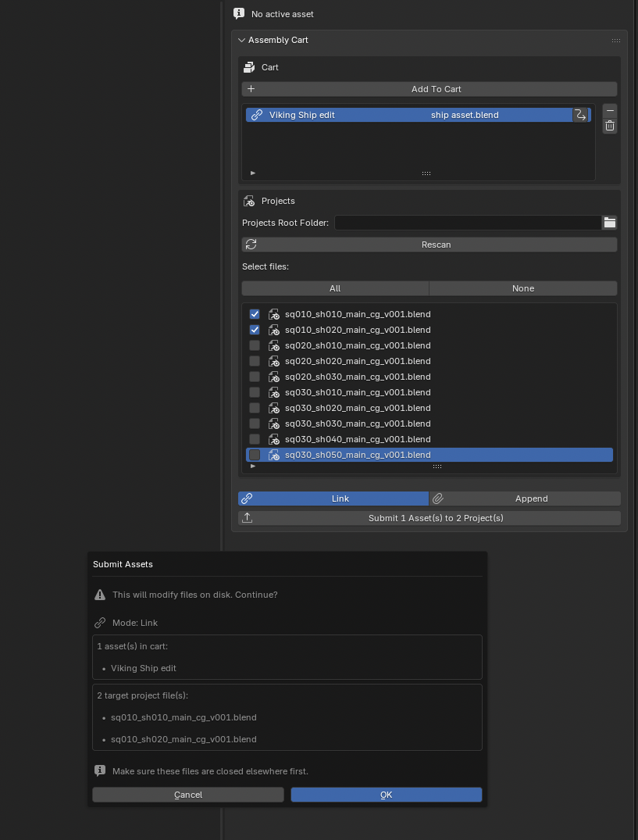Image resolution: width=638 pixels, height=840 pixels.
Task: Switch mode to Link
Action: [x=333, y=499]
